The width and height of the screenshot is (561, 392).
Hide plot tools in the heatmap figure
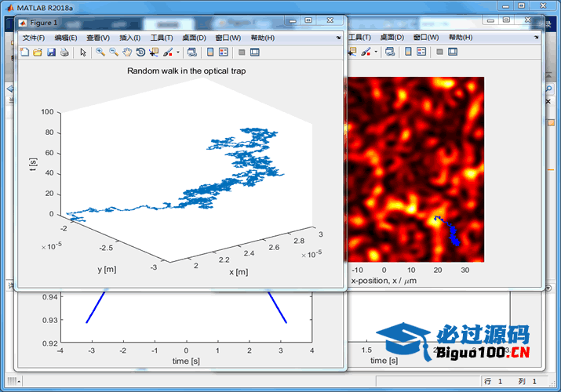439,52
